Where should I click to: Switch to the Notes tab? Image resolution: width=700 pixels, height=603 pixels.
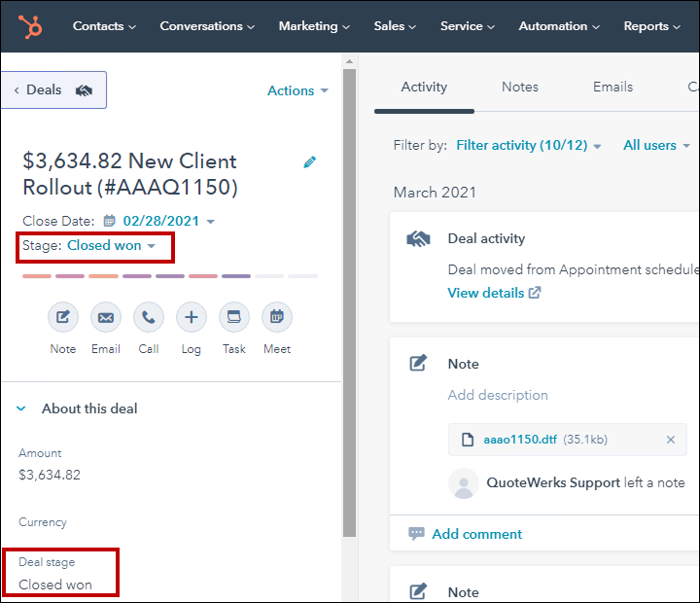(x=520, y=88)
